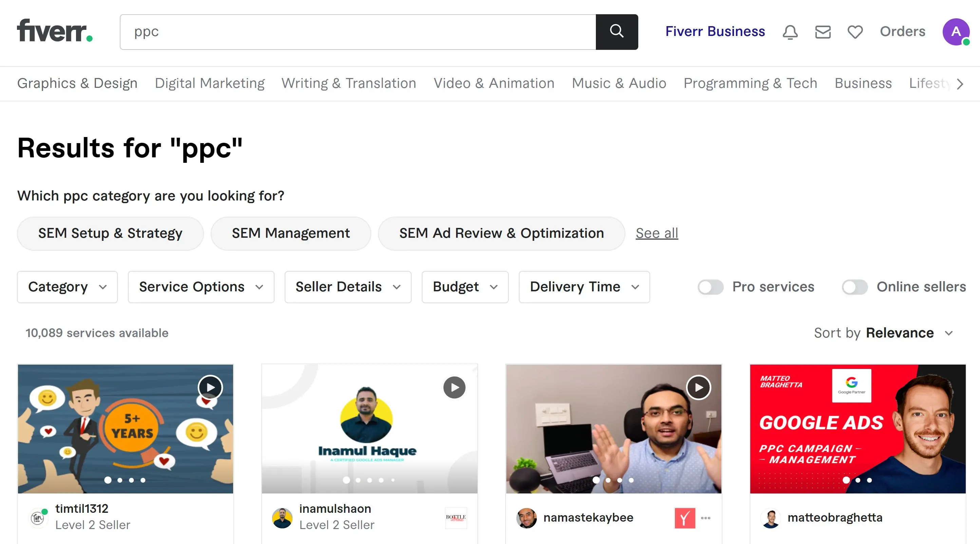Viewport: 980px width, 544px height.
Task: Open Delivery Time filter dropdown
Action: [x=584, y=287]
